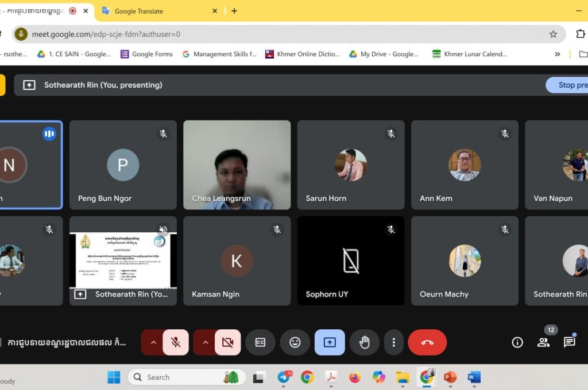Open the in-call chat panel
588x390 pixels.
569,342
